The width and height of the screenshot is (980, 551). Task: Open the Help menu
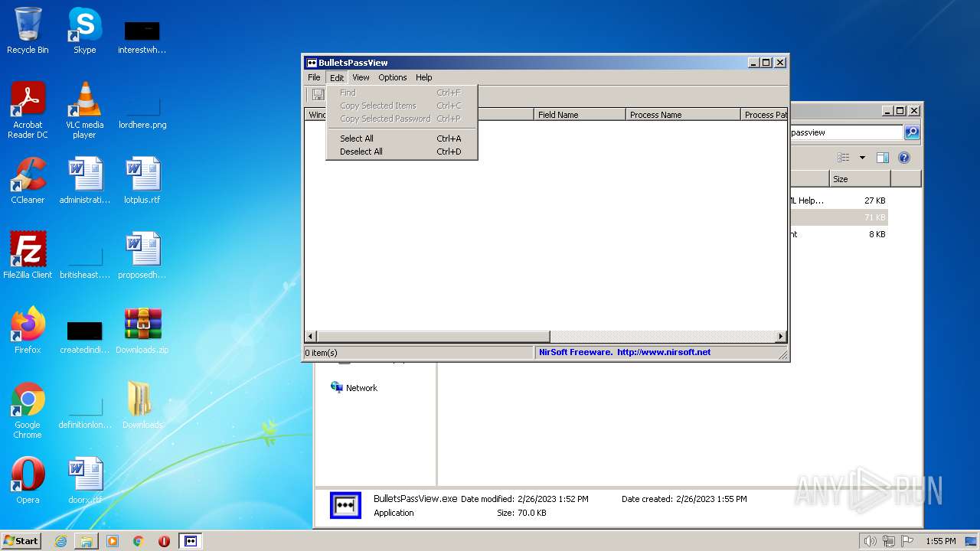tap(424, 77)
